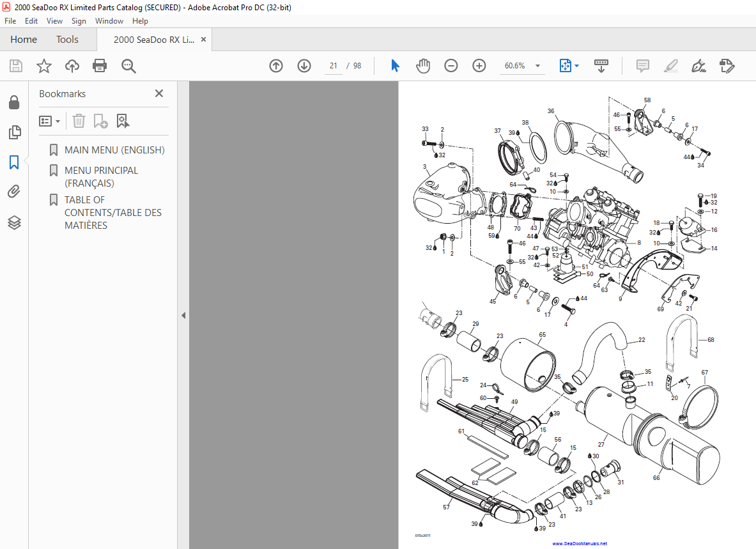Screen dimensions: 756x549
Task: Add a new bookmark icon
Action: [x=100, y=121]
